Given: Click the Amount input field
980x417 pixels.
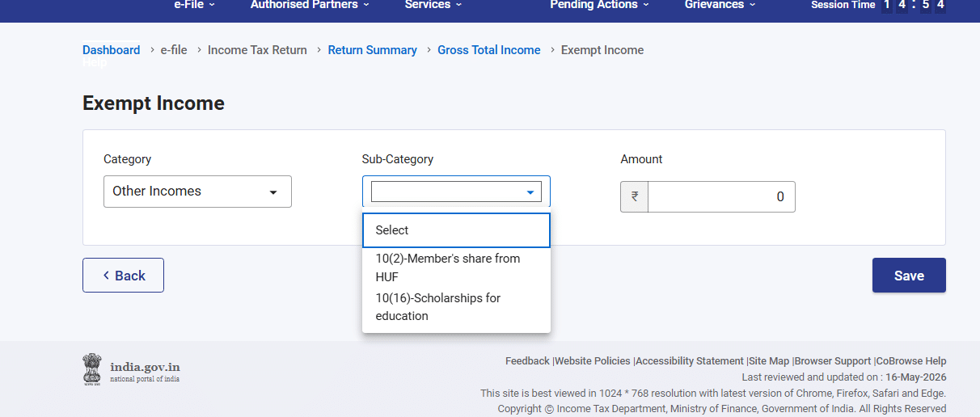Looking at the screenshot, I should click(x=721, y=196).
